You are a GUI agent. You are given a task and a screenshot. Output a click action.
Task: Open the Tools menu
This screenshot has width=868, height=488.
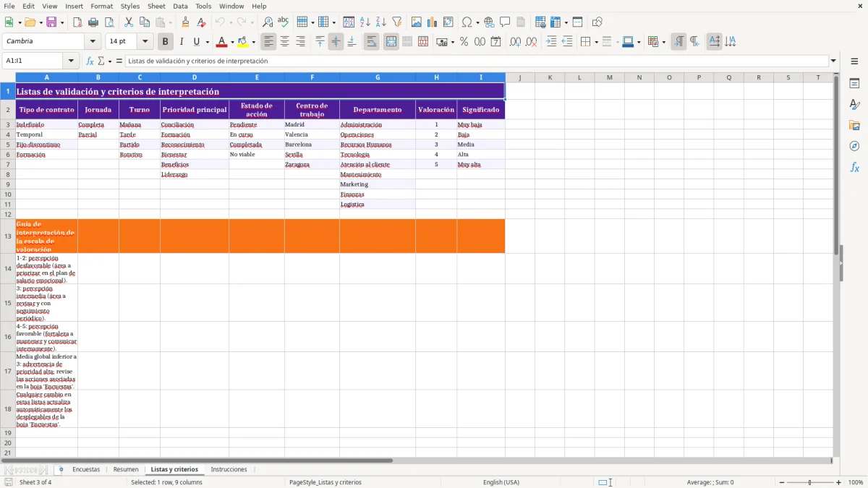(203, 6)
